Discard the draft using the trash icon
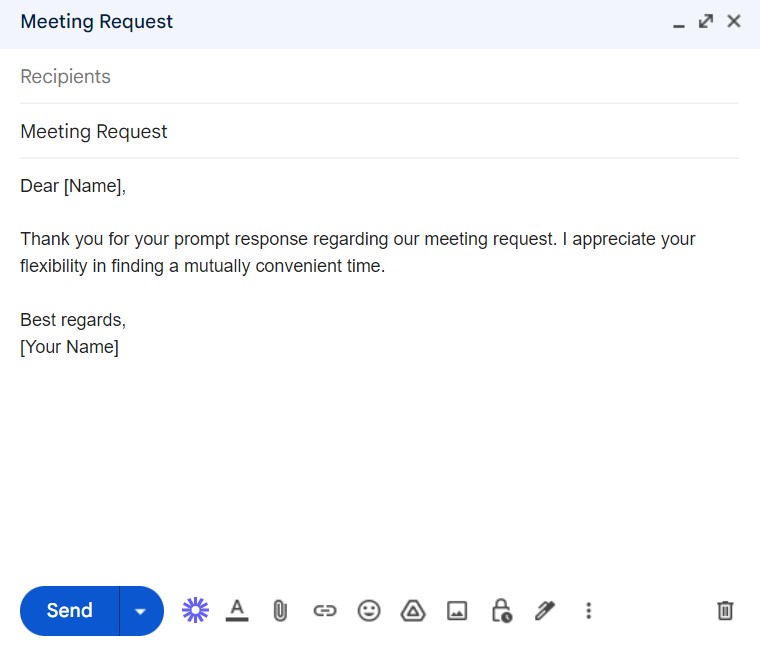760x650 pixels. 725,611
